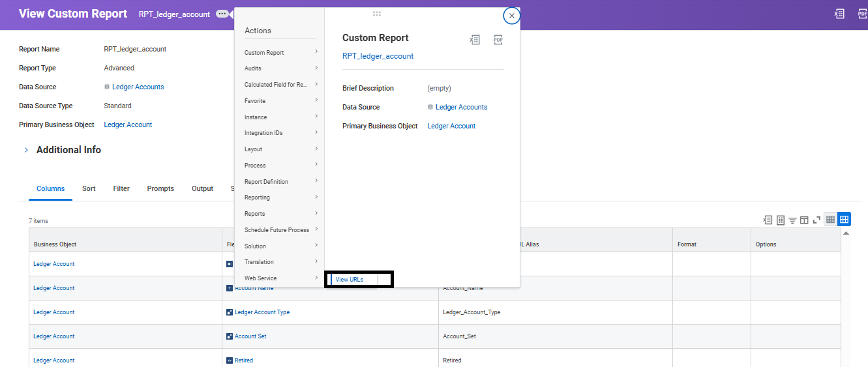The width and height of the screenshot is (868, 367).
Task: Open Ledger Account link in Retired row
Action: click(x=54, y=360)
